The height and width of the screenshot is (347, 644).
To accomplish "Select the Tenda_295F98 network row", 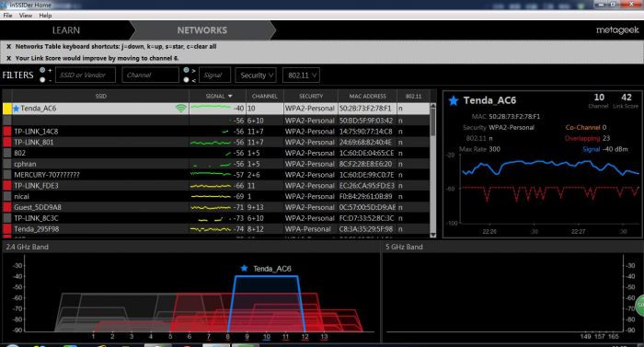I will pyautogui.click(x=216, y=229).
